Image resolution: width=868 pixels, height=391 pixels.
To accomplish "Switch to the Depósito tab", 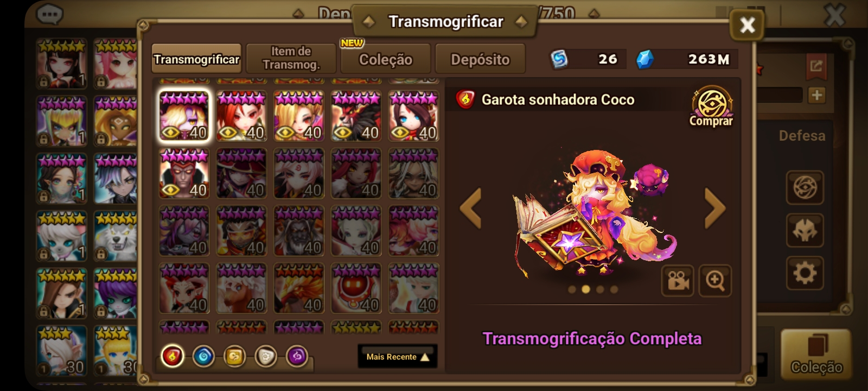I will click(x=480, y=59).
